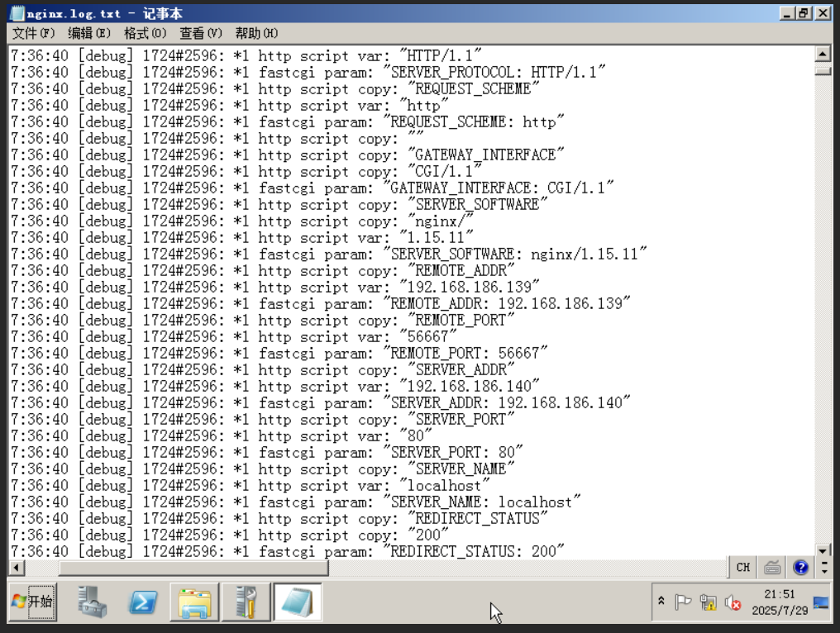Click the horizontal scrollbar left arrow
Image resolution: width=840 pixels, height=633 pixels.
16,568
